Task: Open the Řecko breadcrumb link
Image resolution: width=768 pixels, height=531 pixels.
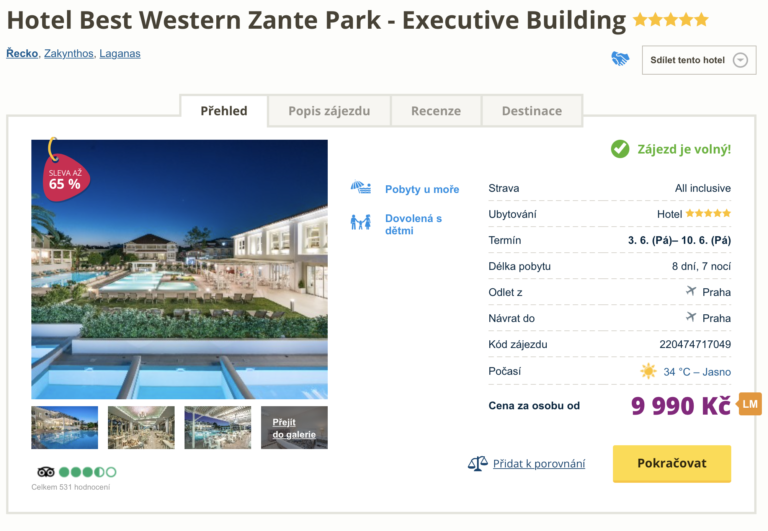Action: [22, 53]
